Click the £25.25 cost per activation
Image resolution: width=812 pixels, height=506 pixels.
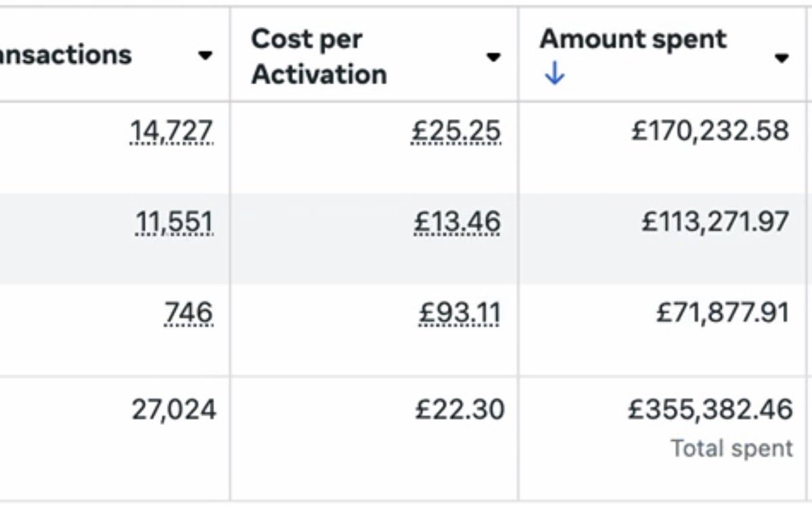coord(456,131)
